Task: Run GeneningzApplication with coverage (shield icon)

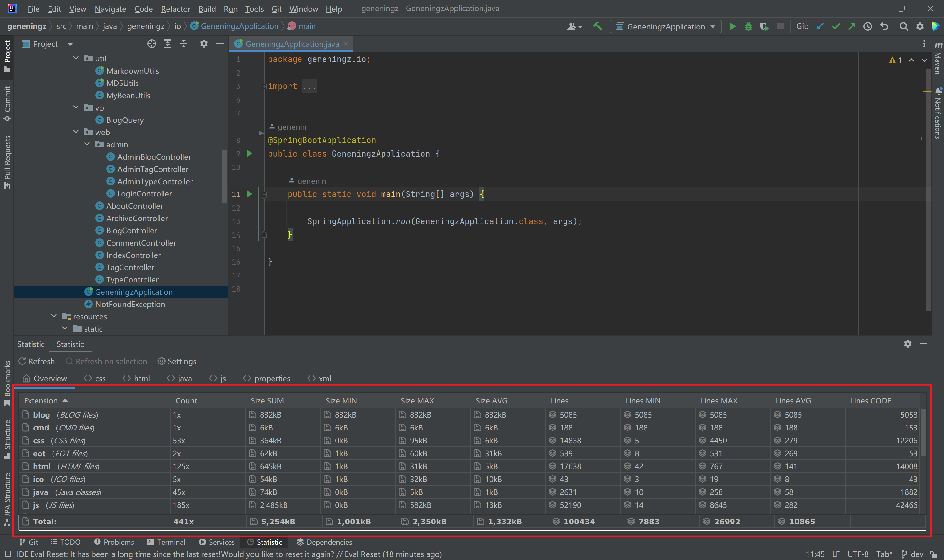Action: point(764,26)
